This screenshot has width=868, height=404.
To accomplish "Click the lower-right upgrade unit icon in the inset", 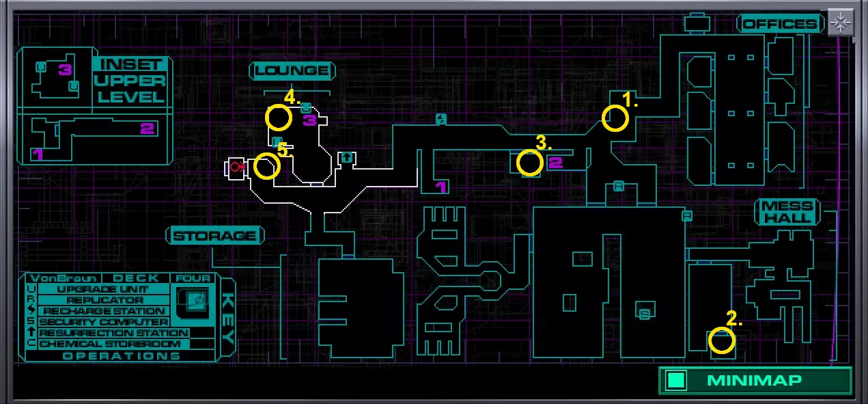I will point(74,85).
